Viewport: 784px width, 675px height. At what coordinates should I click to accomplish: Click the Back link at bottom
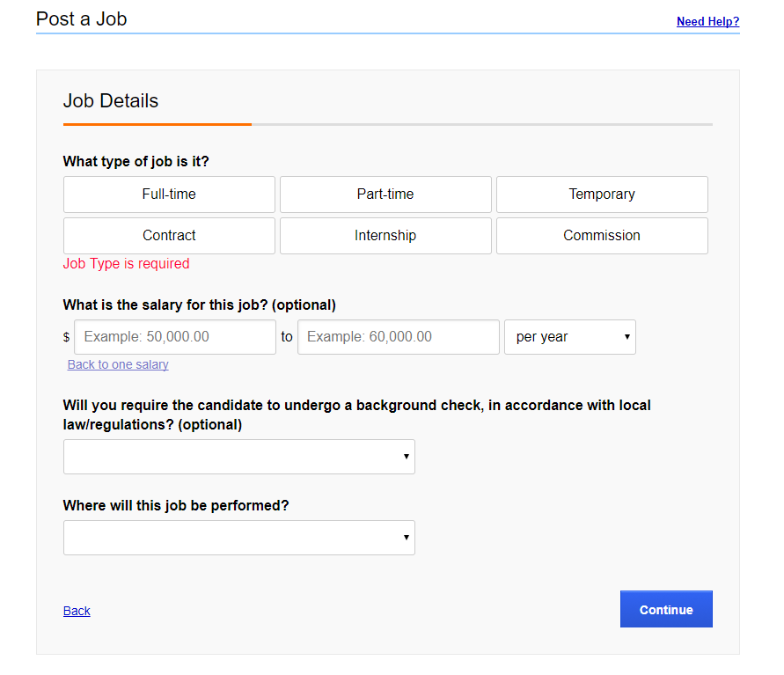(x=77, y=611)
